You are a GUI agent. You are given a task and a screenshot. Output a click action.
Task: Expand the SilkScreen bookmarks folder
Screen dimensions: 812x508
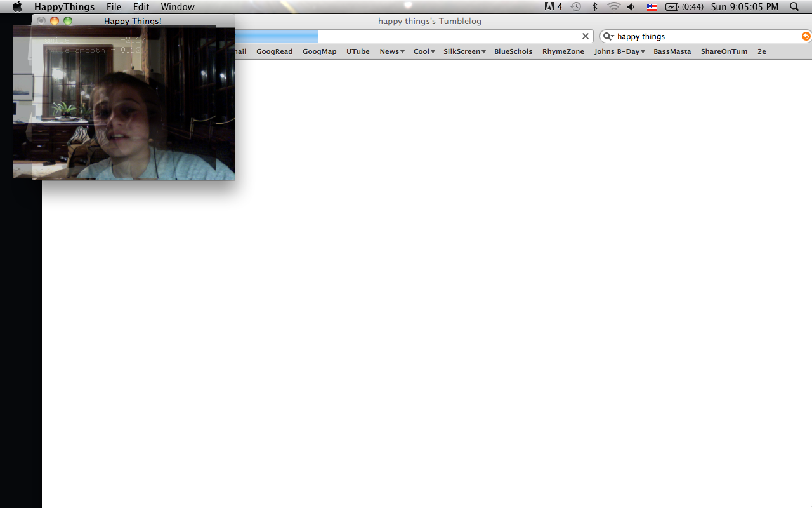[x=464, y=51]
